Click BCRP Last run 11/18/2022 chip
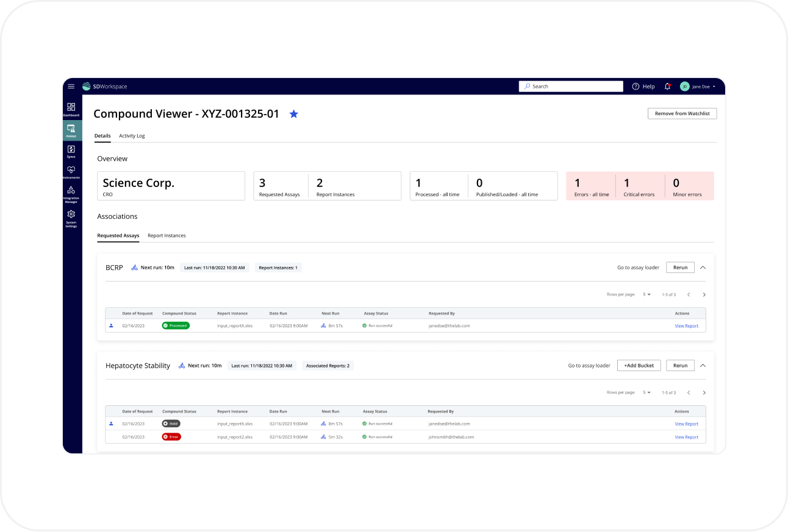Viewport: 788px width, 532px height. pos(215,268)
